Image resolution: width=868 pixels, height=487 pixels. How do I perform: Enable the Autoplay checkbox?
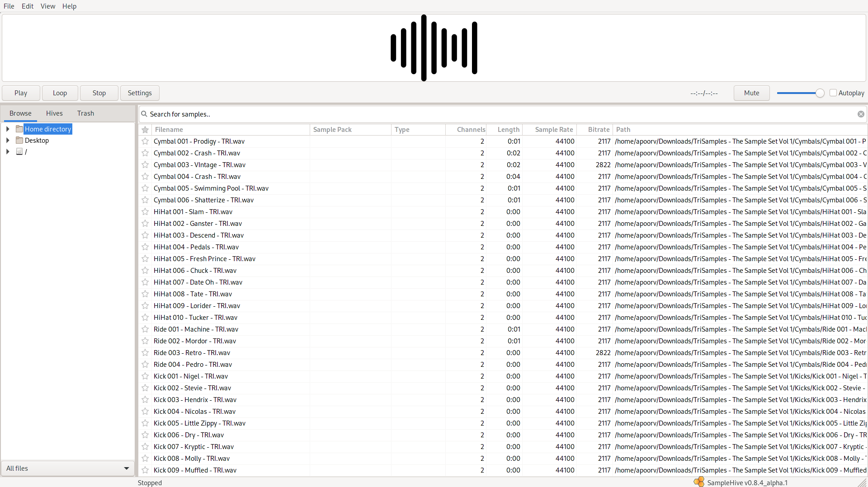click(x=834, y=93)
